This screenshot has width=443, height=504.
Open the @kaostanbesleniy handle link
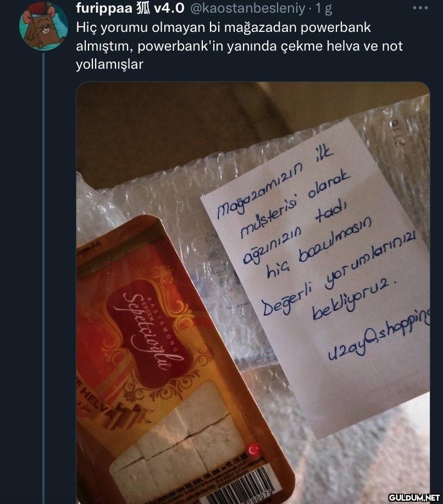click(x=247, y=8)
